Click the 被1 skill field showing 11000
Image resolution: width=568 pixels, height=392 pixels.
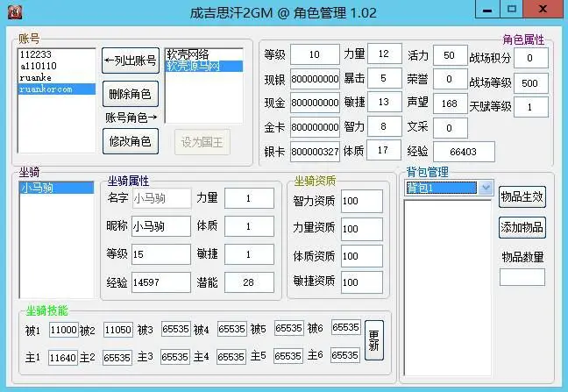tap(64, 330)
